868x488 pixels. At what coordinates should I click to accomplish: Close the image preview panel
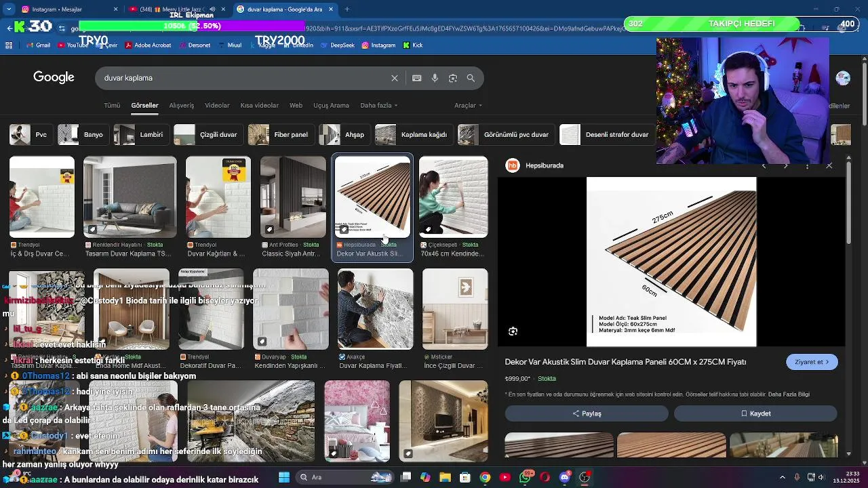click(829, 166)
